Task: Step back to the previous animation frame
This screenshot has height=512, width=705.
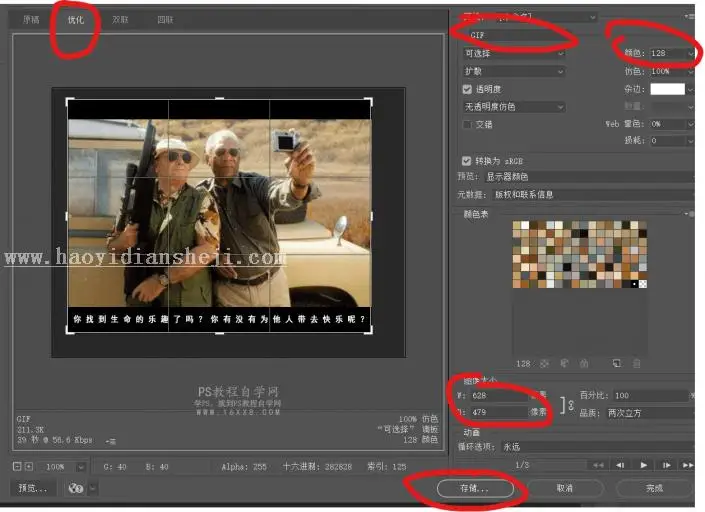Action: (x=620, y=465)
